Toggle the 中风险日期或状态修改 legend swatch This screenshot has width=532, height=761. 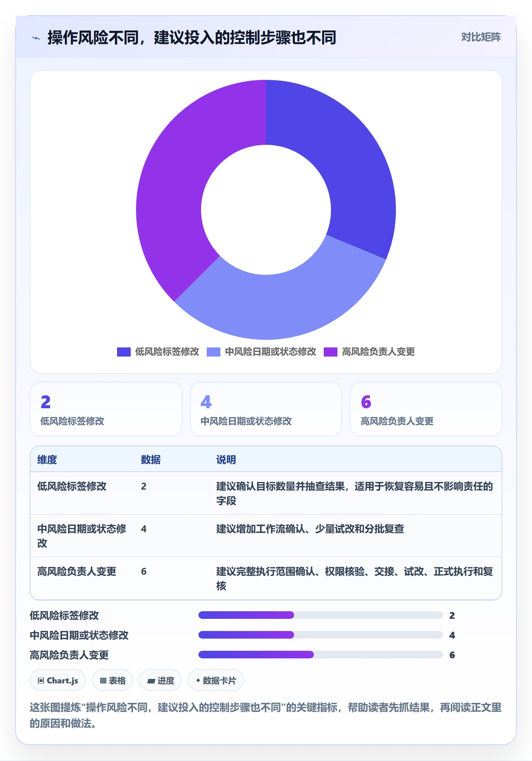tap(213, 352)
